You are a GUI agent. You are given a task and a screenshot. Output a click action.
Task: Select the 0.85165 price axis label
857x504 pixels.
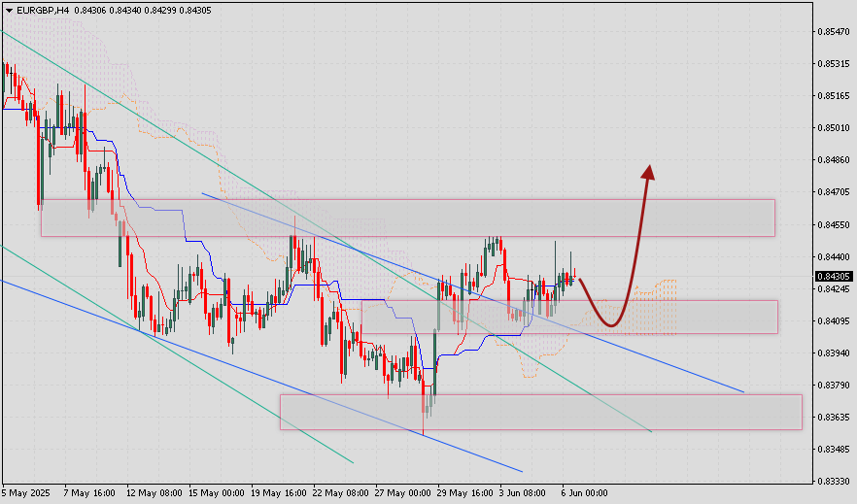834,96
